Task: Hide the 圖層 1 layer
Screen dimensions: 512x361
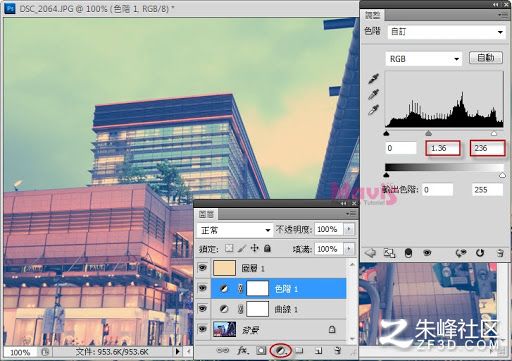Action: point(203,268)
